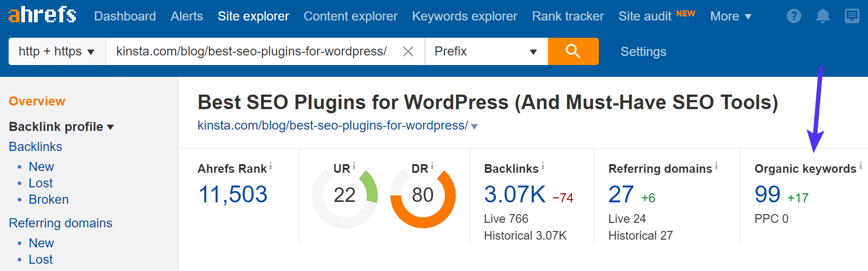
Task: Click the orange search magnifier button
Action: point(573,51)
